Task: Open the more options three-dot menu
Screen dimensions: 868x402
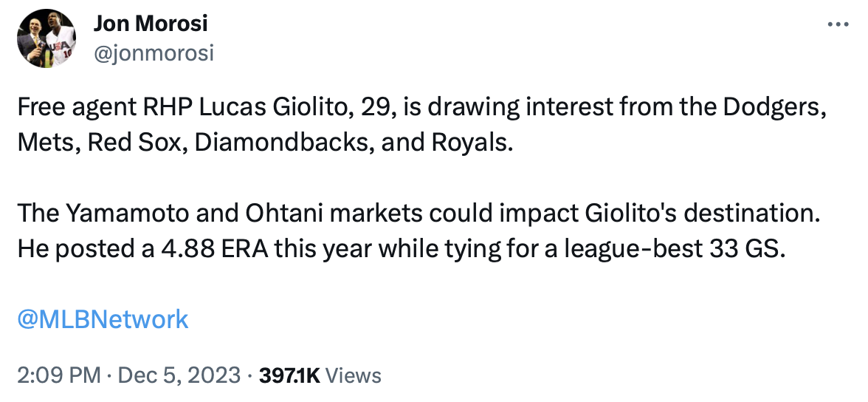Action: tap(838, 24)
